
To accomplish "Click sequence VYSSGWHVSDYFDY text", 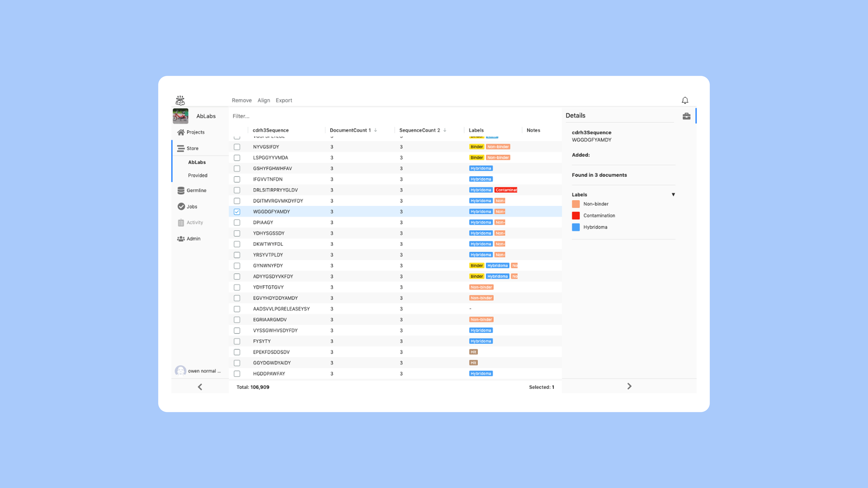I will (275, 330).
